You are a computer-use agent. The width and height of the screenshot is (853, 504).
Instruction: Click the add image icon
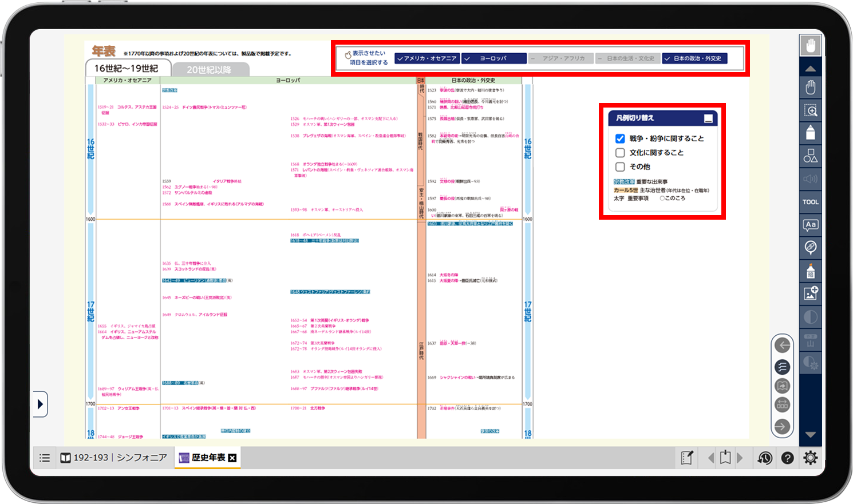click(x=810, y=293)
